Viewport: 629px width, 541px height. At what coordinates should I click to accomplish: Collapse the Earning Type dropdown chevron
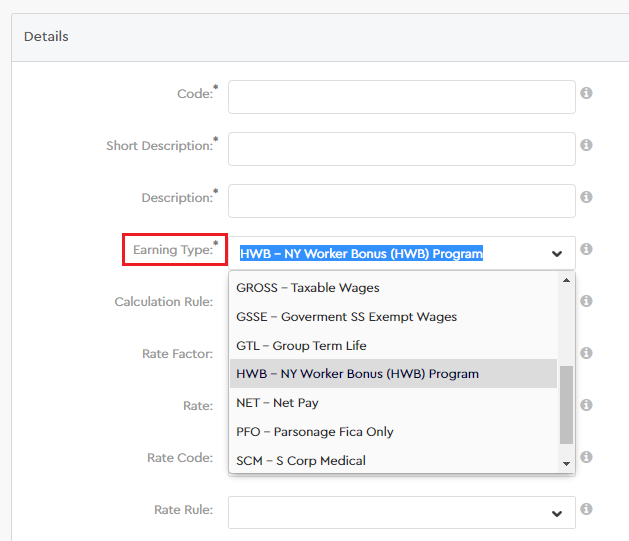557,254
